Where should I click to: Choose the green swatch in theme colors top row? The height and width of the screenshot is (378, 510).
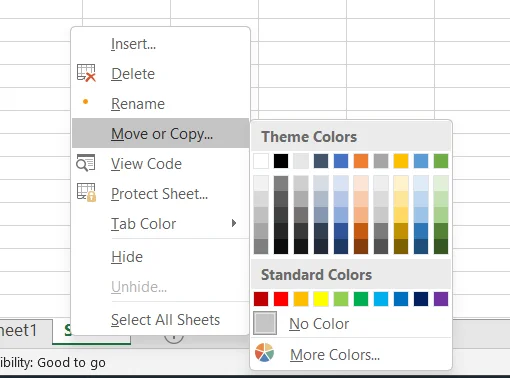441,161
